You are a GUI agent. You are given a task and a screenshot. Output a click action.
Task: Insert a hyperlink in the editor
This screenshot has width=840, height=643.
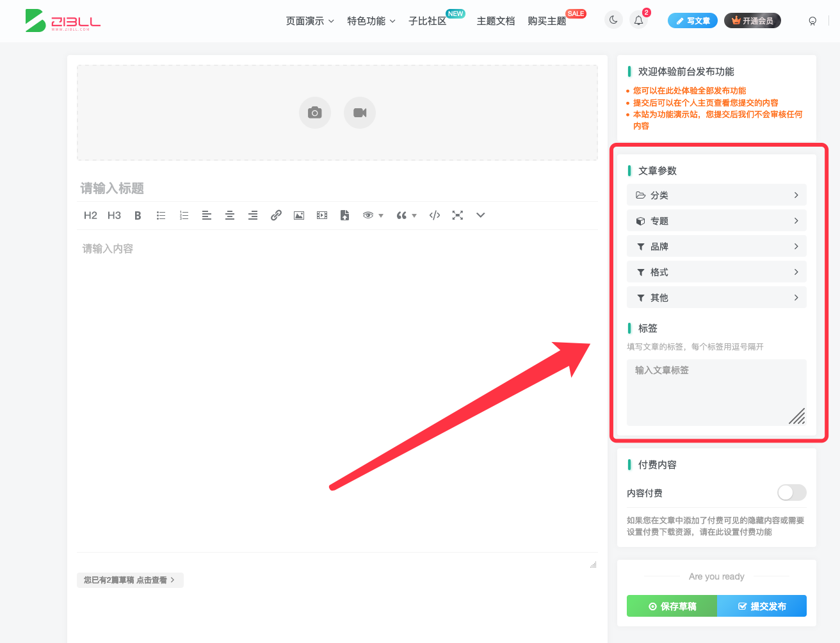tap(276, 215)
